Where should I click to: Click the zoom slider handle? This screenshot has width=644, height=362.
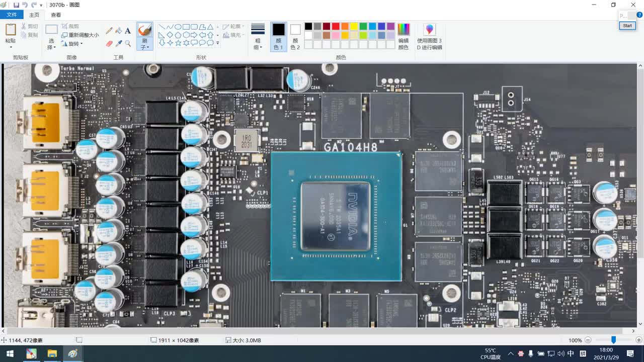coord(613,340)
